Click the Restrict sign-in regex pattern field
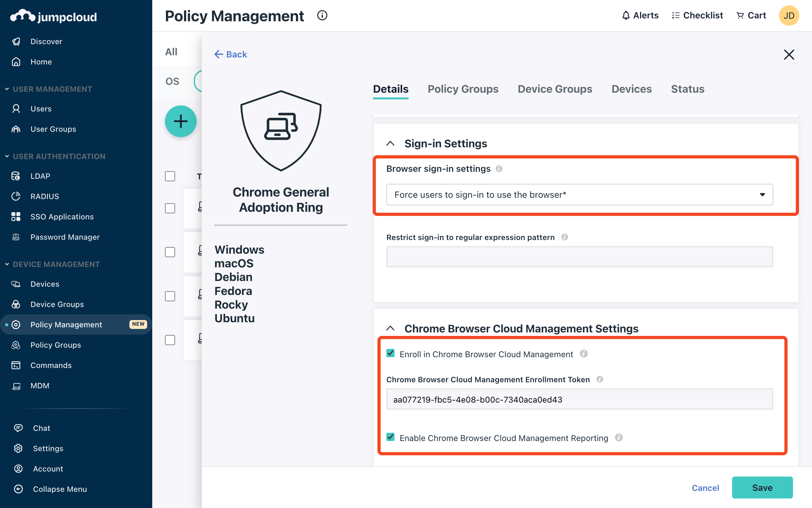This screenshot has width=812, height=508. click(580, 257)
